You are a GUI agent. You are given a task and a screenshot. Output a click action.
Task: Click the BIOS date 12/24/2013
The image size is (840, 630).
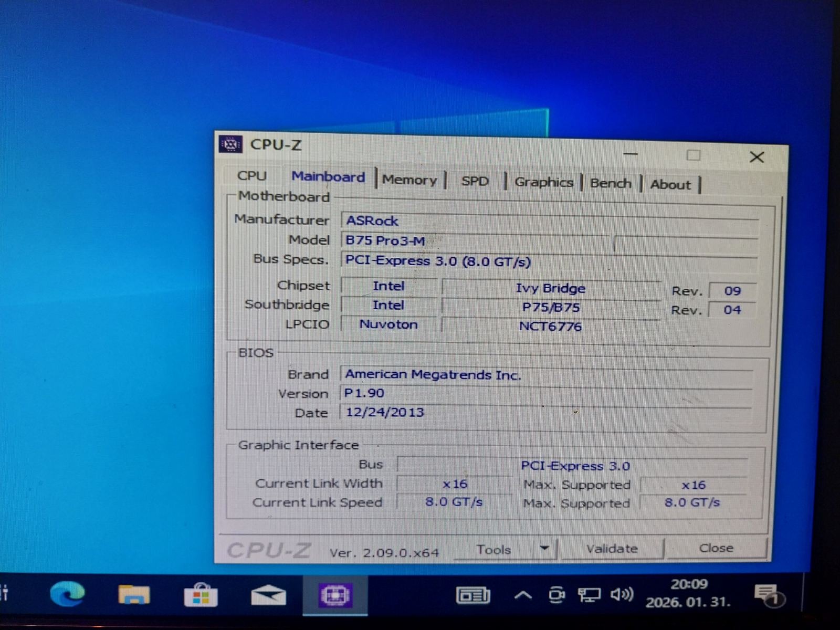click(x=545, y=413)
